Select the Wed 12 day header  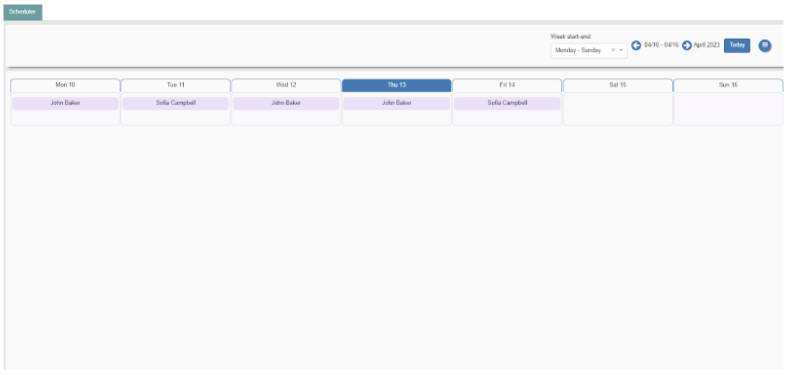click(286, 85)
